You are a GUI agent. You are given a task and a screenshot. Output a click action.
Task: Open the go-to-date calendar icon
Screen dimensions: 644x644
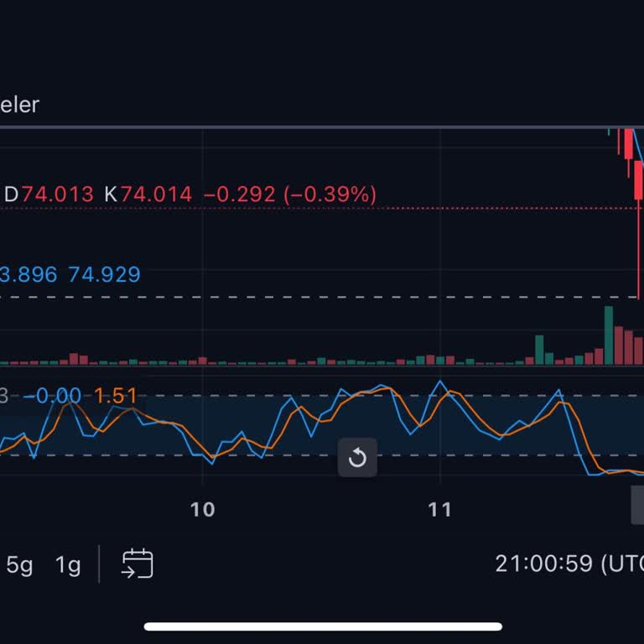(138, 563)
